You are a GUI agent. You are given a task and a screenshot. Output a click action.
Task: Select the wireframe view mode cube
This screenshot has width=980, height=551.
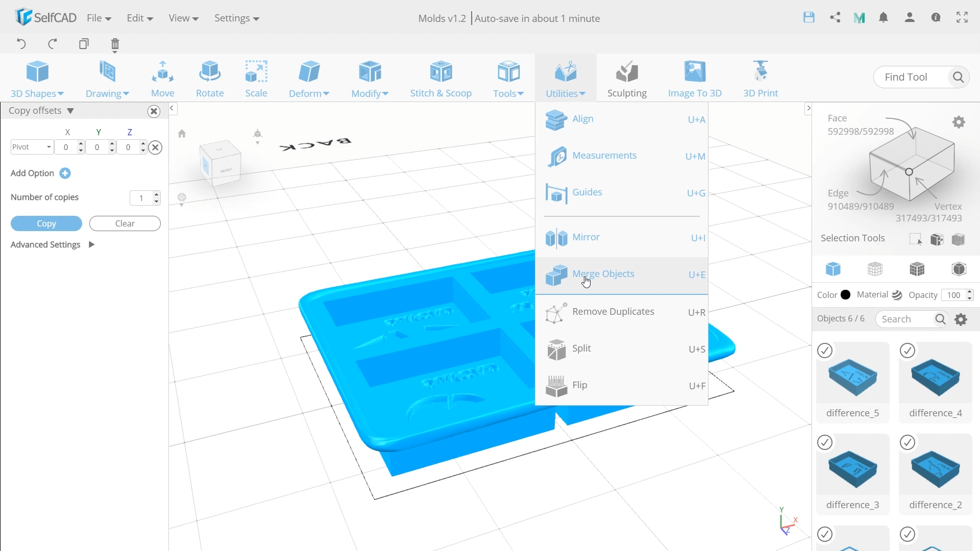click(875, 269)
